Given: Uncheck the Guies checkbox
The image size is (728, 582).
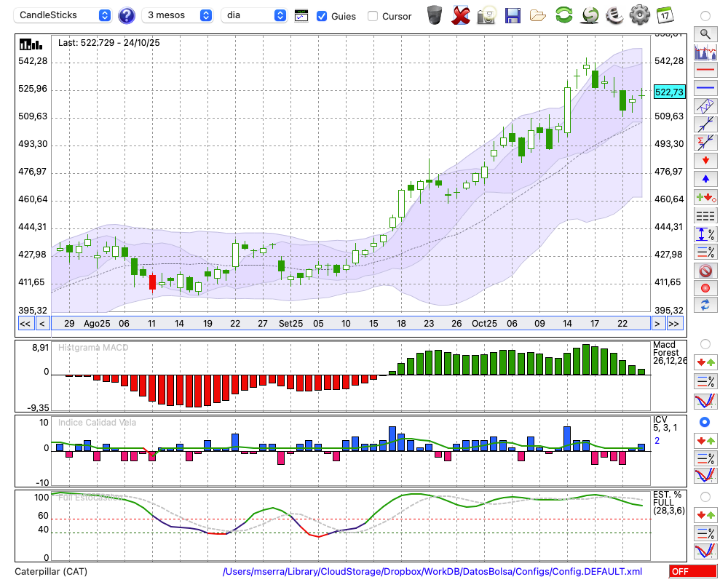Looking at the screenshot, I should pyautogui.click(x=322, y=16).
